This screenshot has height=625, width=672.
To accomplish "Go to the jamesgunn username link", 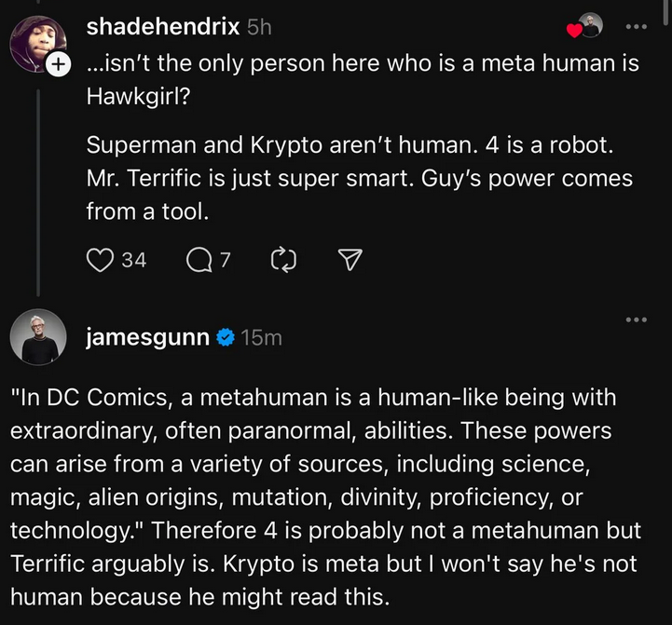I will click(147, 337).
